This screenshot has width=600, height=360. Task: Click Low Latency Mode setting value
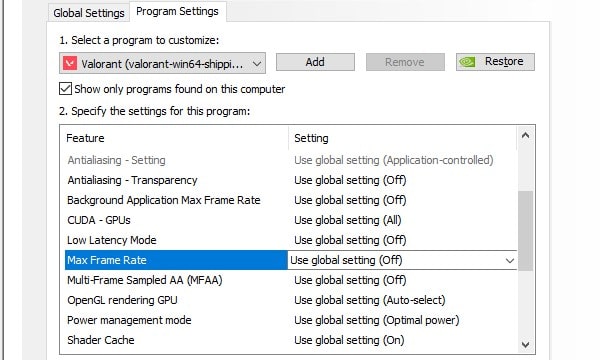click(350, 240)
